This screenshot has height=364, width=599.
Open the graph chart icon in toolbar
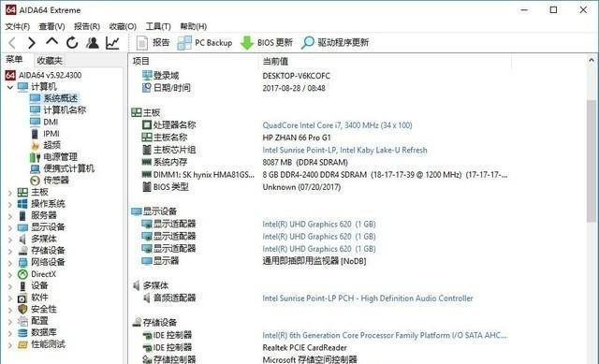(112, 43)
